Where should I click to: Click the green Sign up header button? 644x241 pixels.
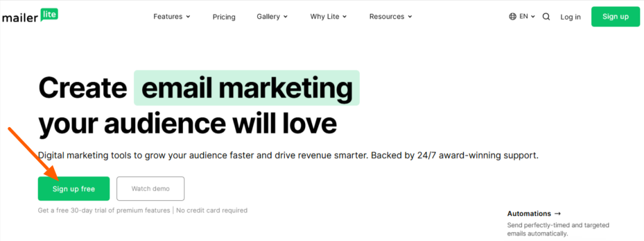pyautogui.click(x=615, y=16)
